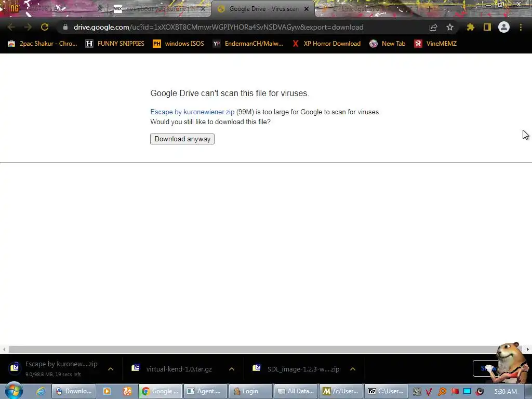Viewport: 532px width, 399px height.
Task: Open the New Tab bookmark
Action: [x=388, y=44]
